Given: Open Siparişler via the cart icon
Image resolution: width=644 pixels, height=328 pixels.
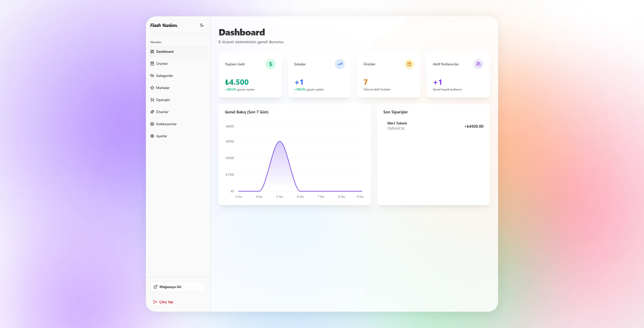Looking at the screenshot, I should click(152, 100).
